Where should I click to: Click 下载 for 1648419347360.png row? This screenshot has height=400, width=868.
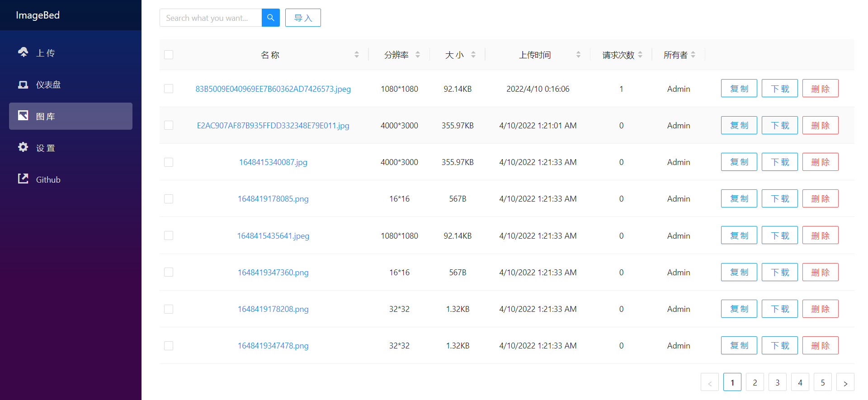point(780,272)
